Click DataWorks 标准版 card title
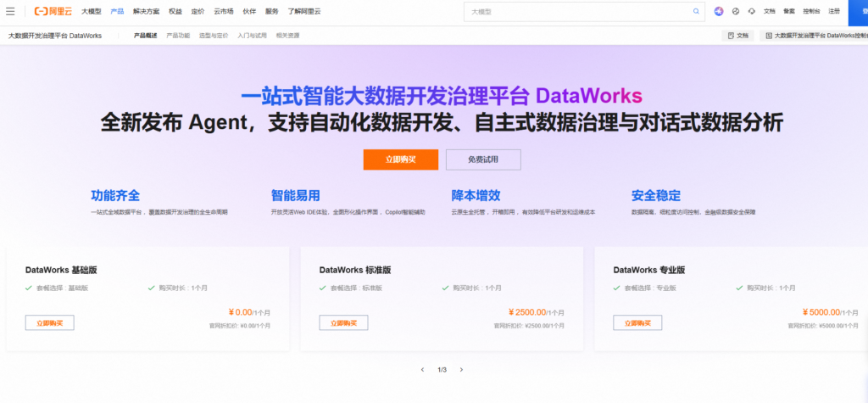The width and height of the screenshot is (868, 403). (355, 271)
